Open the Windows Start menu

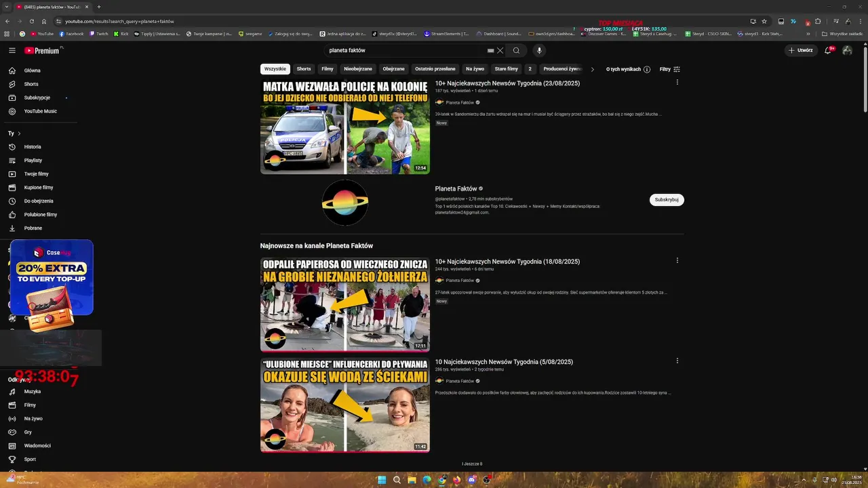pos(382,480)
